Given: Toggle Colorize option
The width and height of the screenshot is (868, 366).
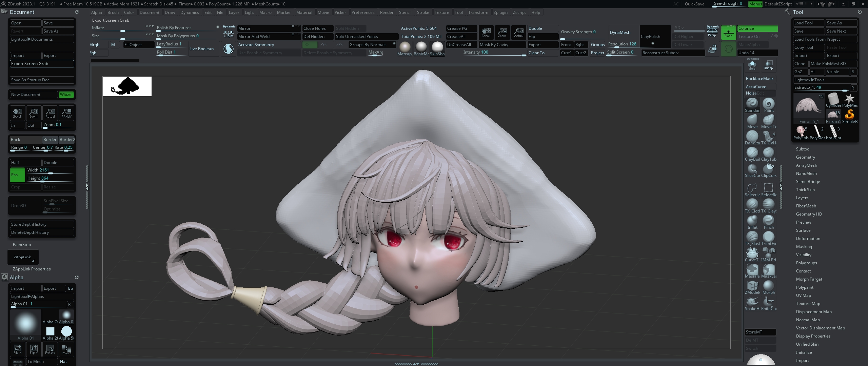Looking at the screenshot, I should (x=757, y=28).
